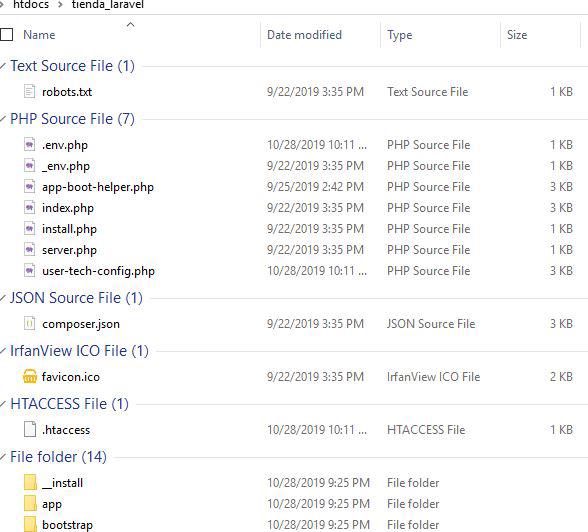Collapse the HTACCESS File group
The width and height of the screenshot is (588, 532).
[3, 404]
